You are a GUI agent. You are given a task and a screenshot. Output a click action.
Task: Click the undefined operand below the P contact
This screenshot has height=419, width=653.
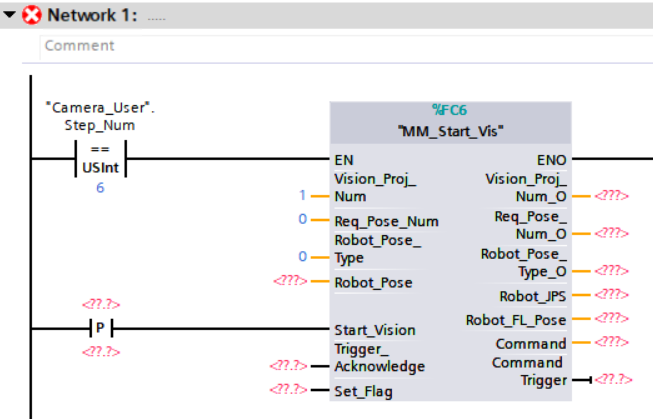101,352
